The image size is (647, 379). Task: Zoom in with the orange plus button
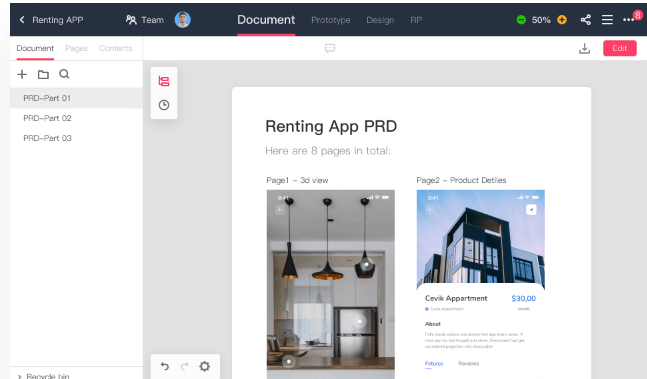point(562,19)
